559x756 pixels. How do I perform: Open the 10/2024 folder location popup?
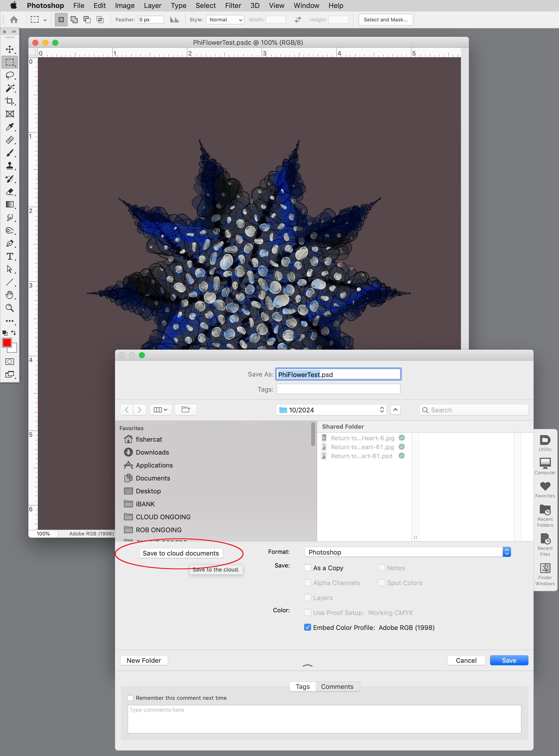click(x=331, y=410)
